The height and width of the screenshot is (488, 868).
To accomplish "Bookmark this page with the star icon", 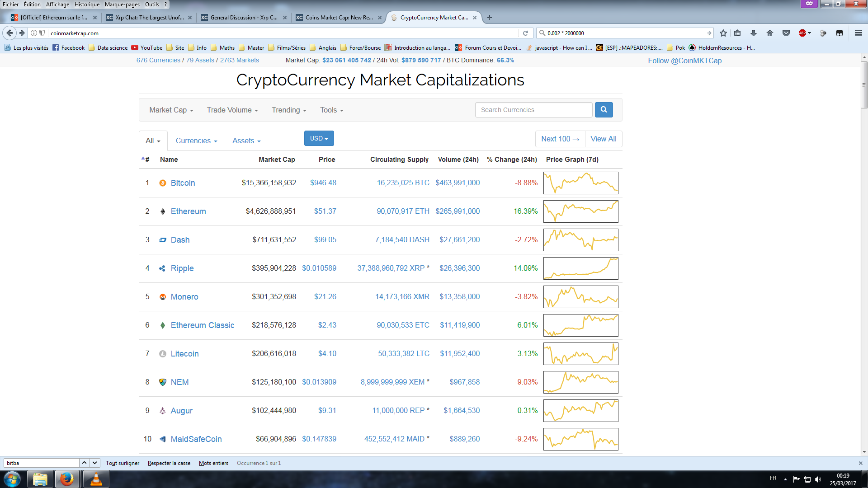I will click(723, 33).
